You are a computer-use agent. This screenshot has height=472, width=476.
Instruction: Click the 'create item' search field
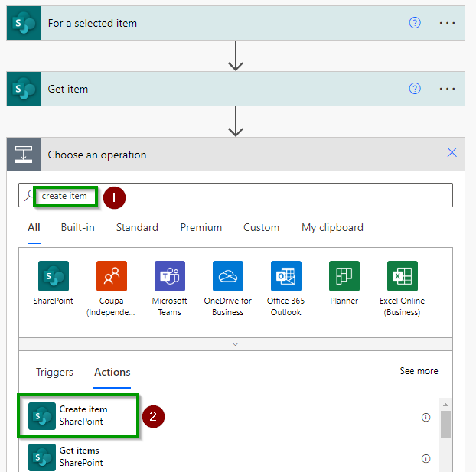[x=236, y=196]
